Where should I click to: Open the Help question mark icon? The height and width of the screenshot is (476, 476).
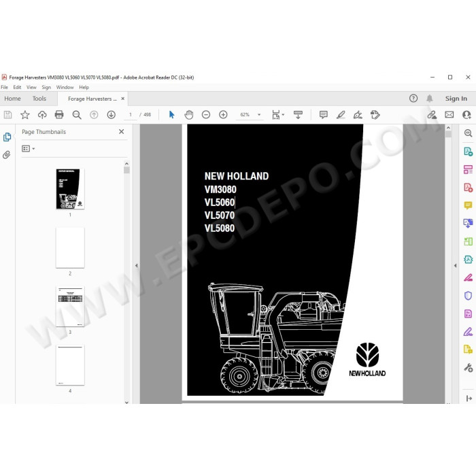(413, 99)
